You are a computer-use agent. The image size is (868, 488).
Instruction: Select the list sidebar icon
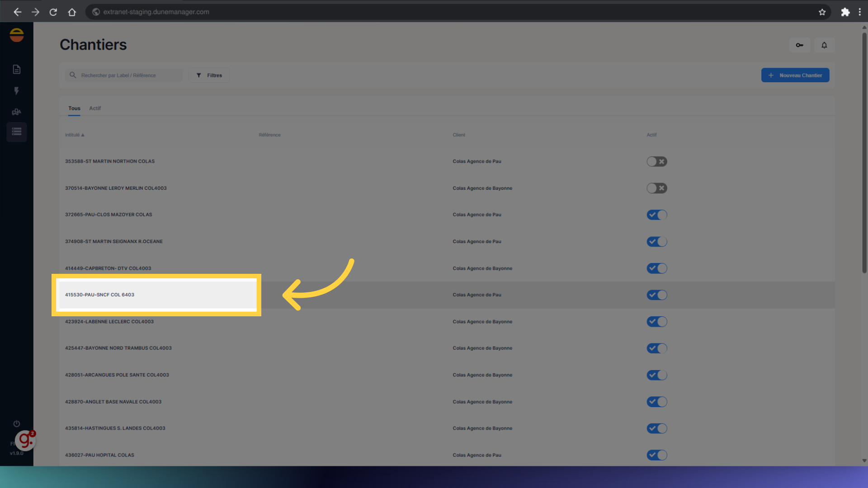coord(17,132)
